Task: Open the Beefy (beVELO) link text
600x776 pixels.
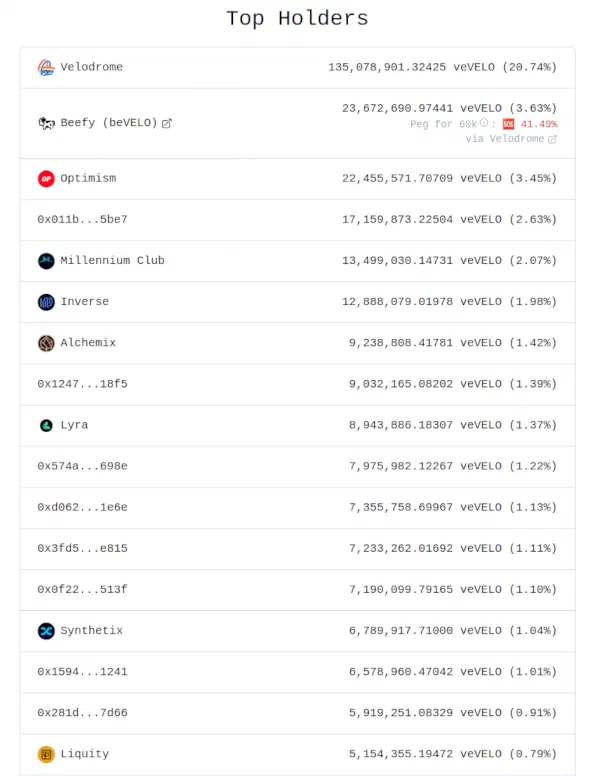Action: coord(108,123)
